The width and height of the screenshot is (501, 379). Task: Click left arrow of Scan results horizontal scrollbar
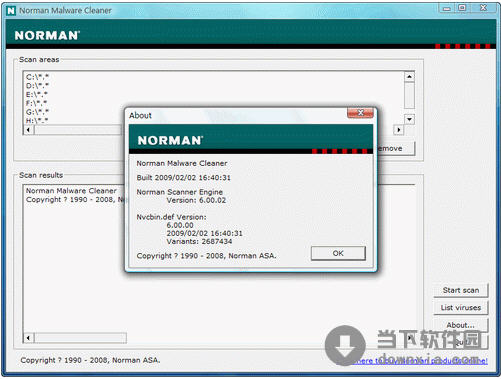[28, 338]
